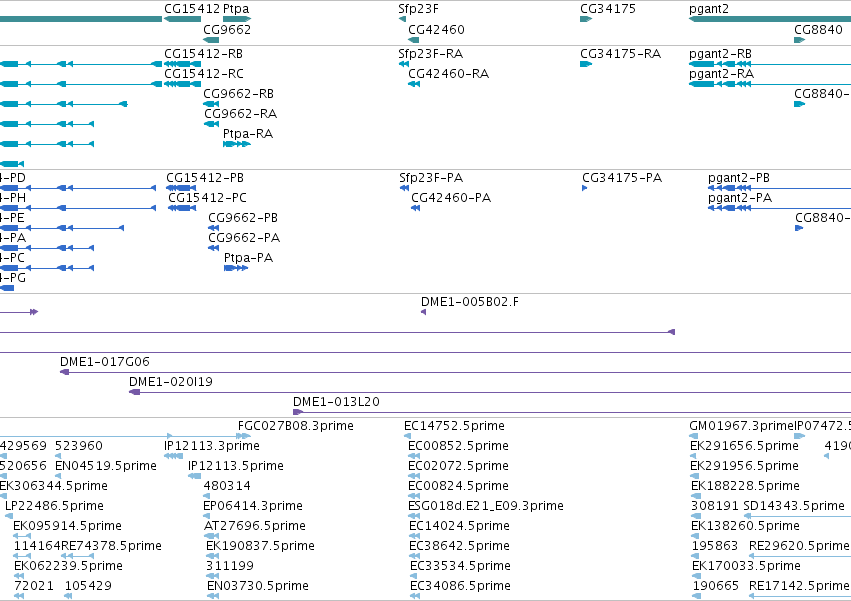Click protein label CG15412-PB

pyautogui.click(x=205, y=178)
